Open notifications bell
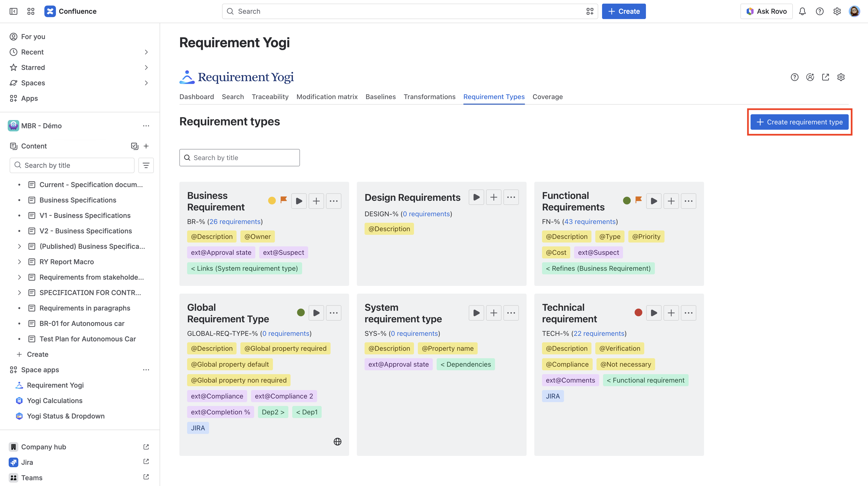The height and width of the screenshot is (486, 868). click(x=802, y=12)
